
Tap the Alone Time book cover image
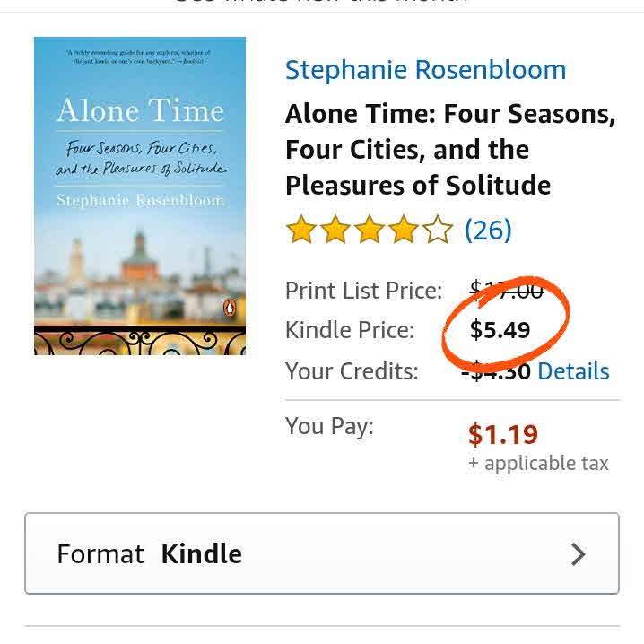click(x=140, y=196)
